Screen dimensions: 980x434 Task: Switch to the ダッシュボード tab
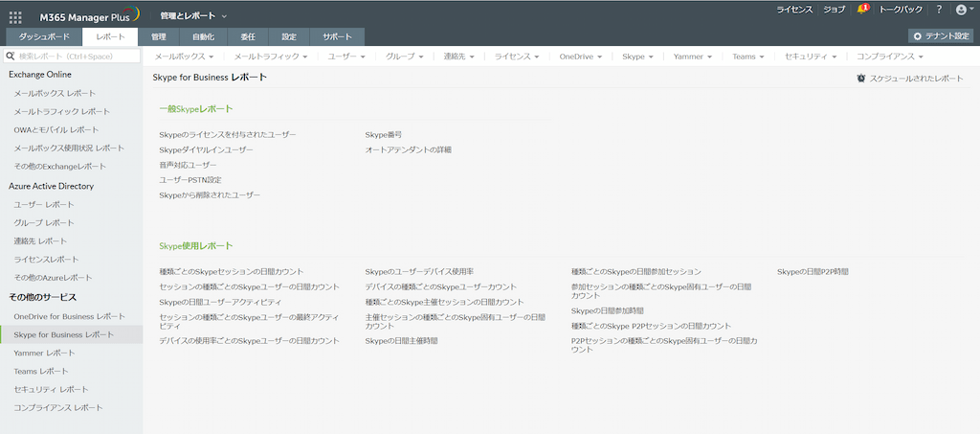44,36
